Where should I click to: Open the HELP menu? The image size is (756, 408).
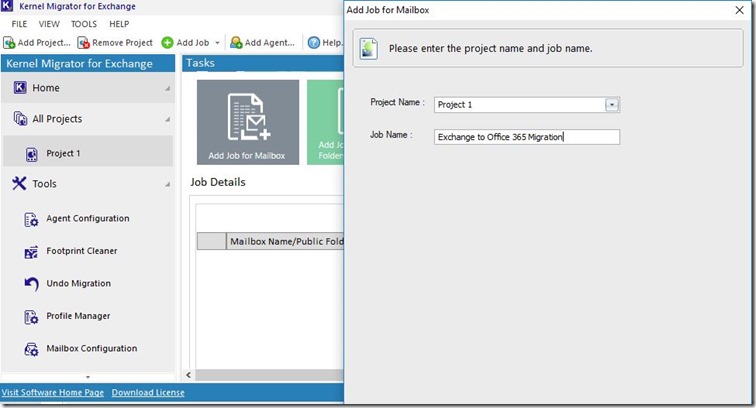tap(119, 24)
